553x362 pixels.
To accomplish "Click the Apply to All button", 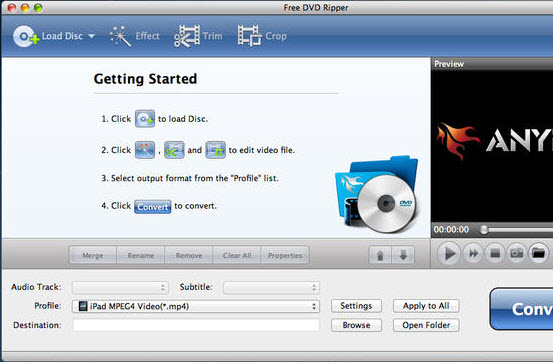I will (426, 306).
